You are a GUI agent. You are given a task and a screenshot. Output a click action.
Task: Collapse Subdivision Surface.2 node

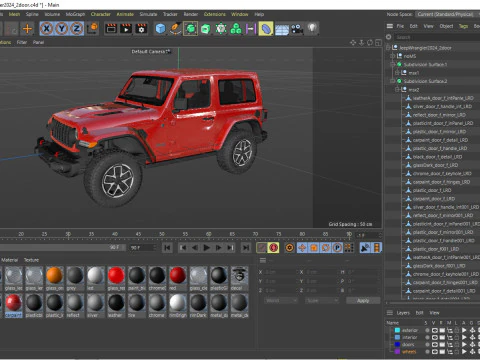[x=392, y=81]
